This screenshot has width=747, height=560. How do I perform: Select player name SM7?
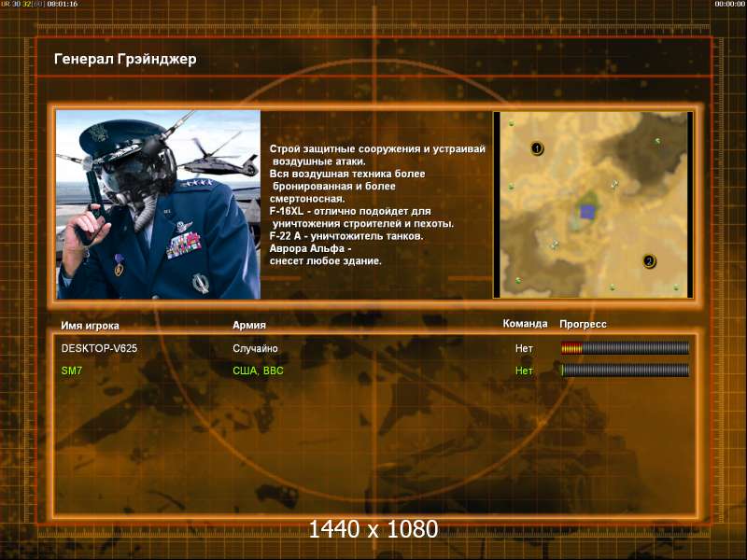click(x=72, y=371)
